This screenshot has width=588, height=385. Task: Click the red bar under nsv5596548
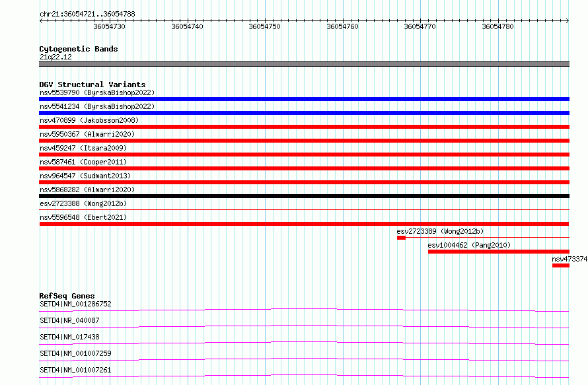click(304, 224)
